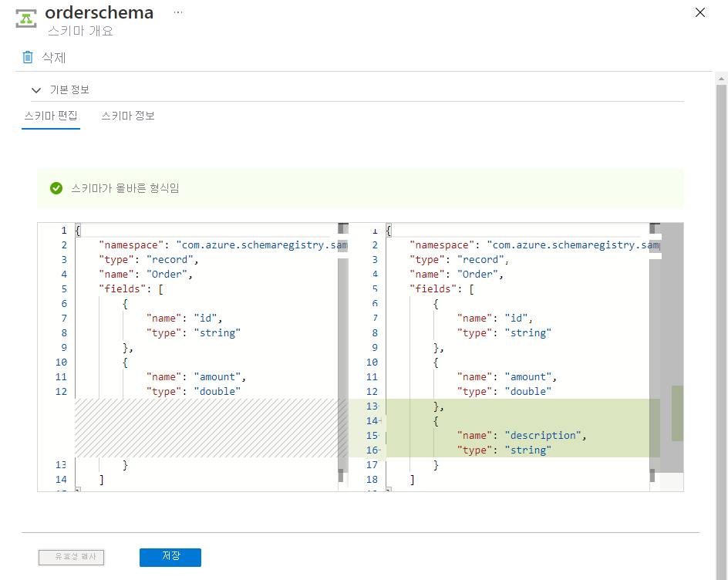Close the orderschema panel

click(700, 13)
